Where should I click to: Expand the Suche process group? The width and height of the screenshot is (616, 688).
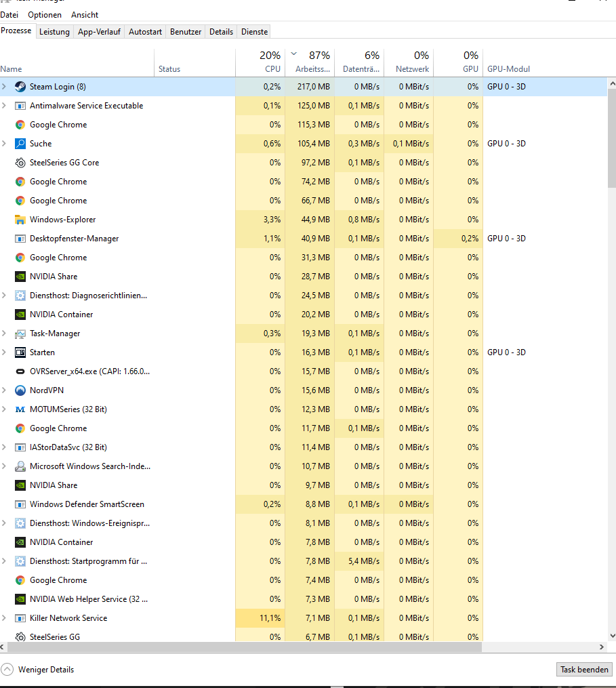pyautogui.click(x=4, y=144)
